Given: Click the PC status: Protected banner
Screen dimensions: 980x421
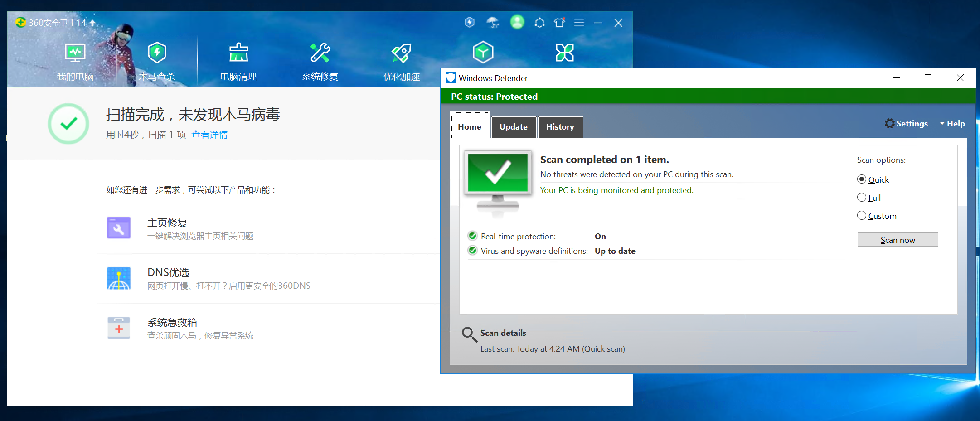Looking at the screenshot, I should (708, 96).
